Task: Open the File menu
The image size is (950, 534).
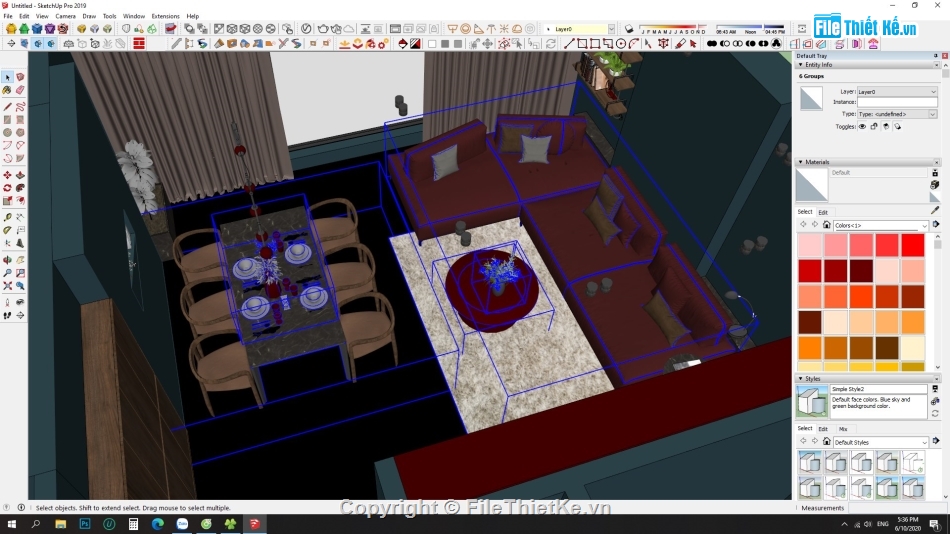Action: [8, 16]
